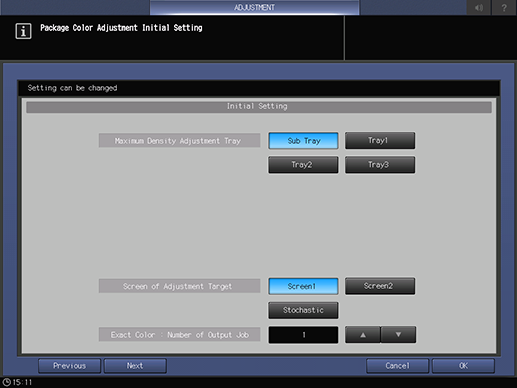
Task: Click the 15:11 time display
Action: pos(22,382)
